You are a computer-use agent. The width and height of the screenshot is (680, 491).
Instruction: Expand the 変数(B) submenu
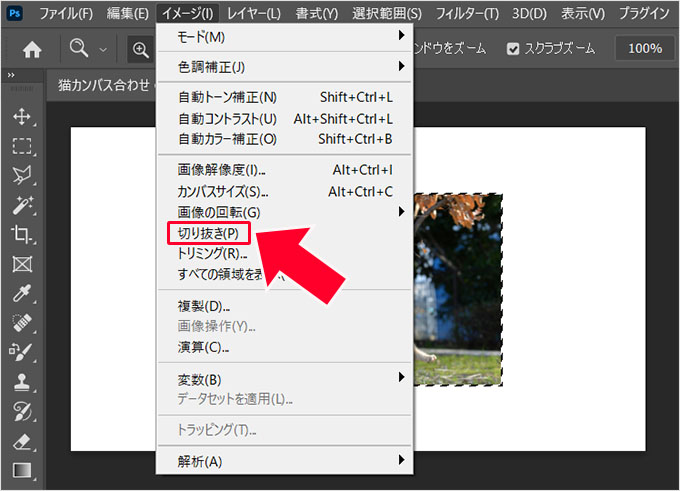(x=284, y=379)
